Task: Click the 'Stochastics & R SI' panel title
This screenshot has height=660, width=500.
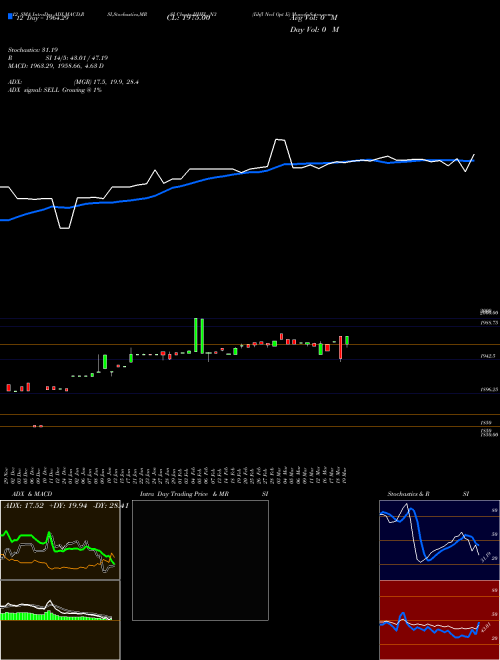Action: (x=428, y=494)
